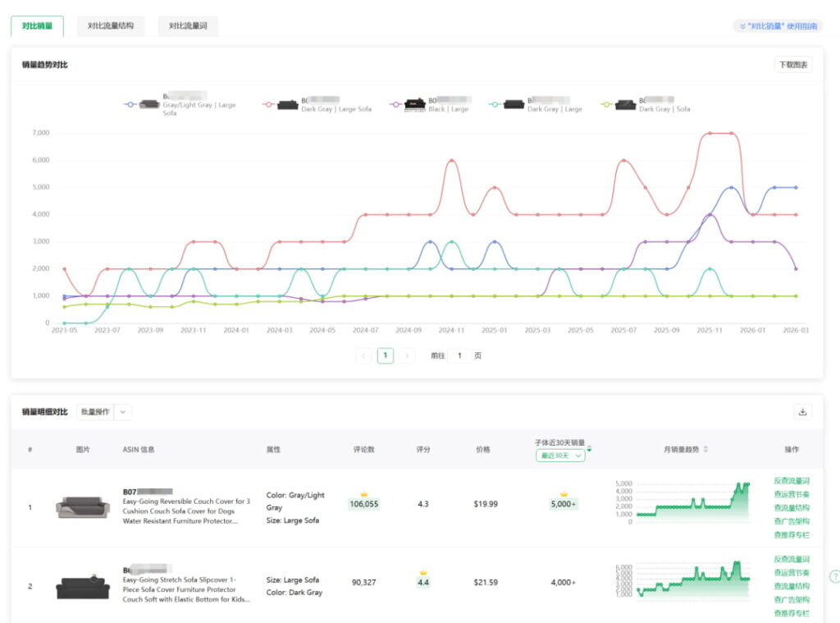This screenshot has height=623, width=840.
Task: Open the 批量操作 dropdown
Action: [103, 412]
